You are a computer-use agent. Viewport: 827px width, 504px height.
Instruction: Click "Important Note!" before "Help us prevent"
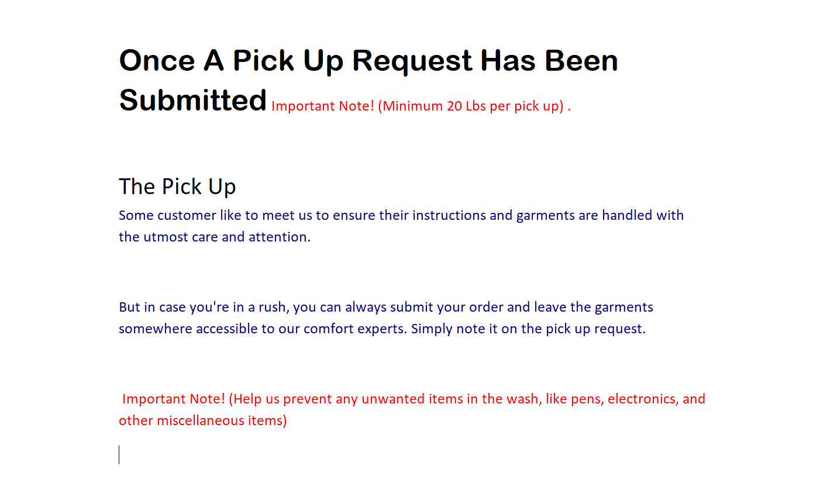point(173,399)
